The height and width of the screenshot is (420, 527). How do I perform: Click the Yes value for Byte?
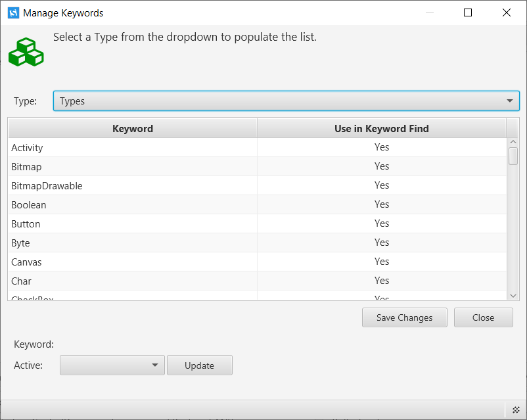point(382,243)
